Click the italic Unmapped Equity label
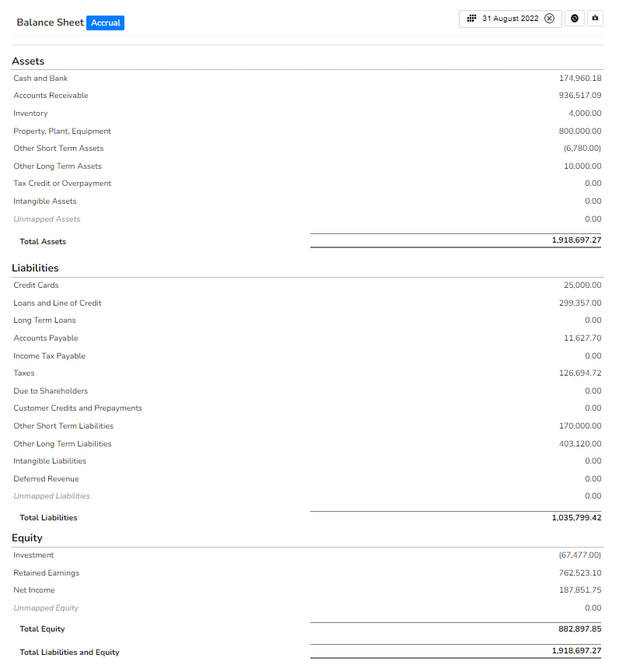The width and height of the screenshot is (619, 672). [46, 608]
